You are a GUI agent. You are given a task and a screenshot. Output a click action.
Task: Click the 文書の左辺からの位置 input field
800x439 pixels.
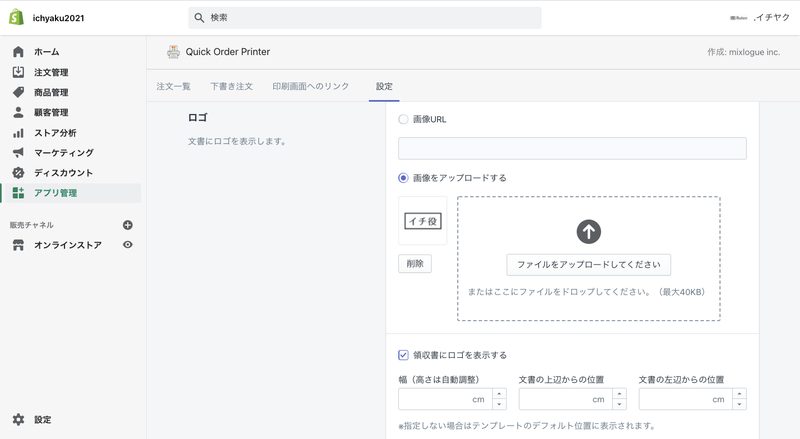tap(686, 399)
